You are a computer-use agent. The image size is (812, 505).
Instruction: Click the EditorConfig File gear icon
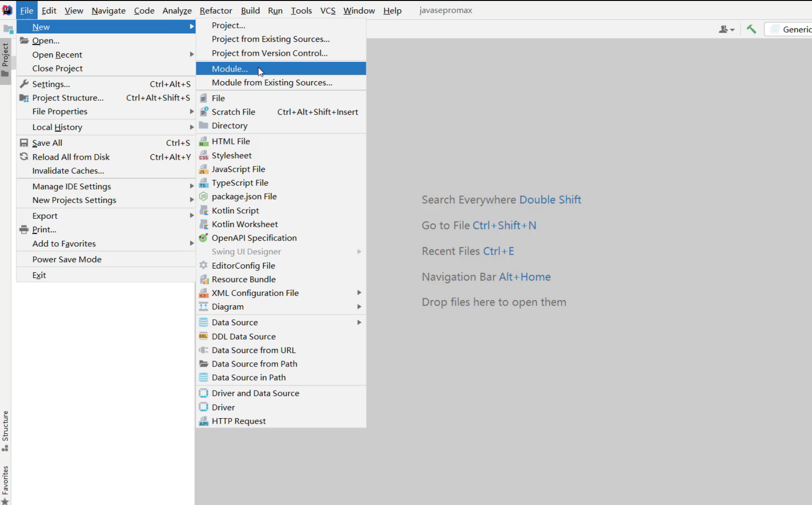[203, 265]
